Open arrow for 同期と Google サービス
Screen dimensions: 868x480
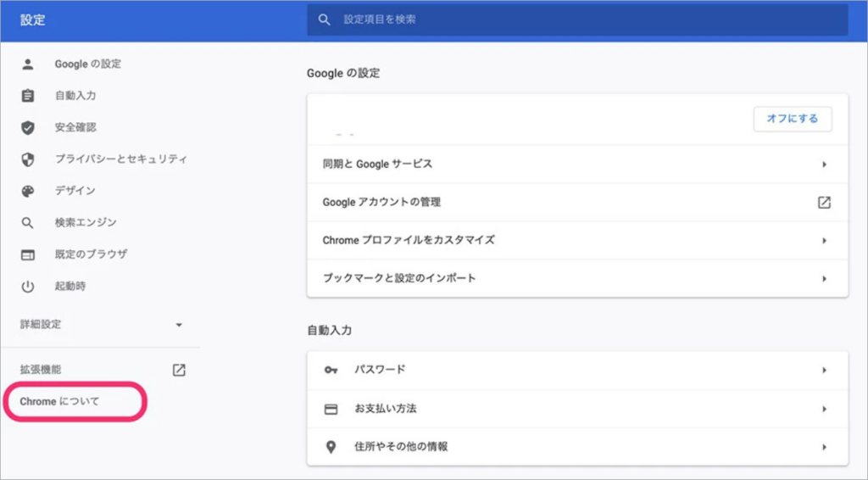tap(824, 165)
